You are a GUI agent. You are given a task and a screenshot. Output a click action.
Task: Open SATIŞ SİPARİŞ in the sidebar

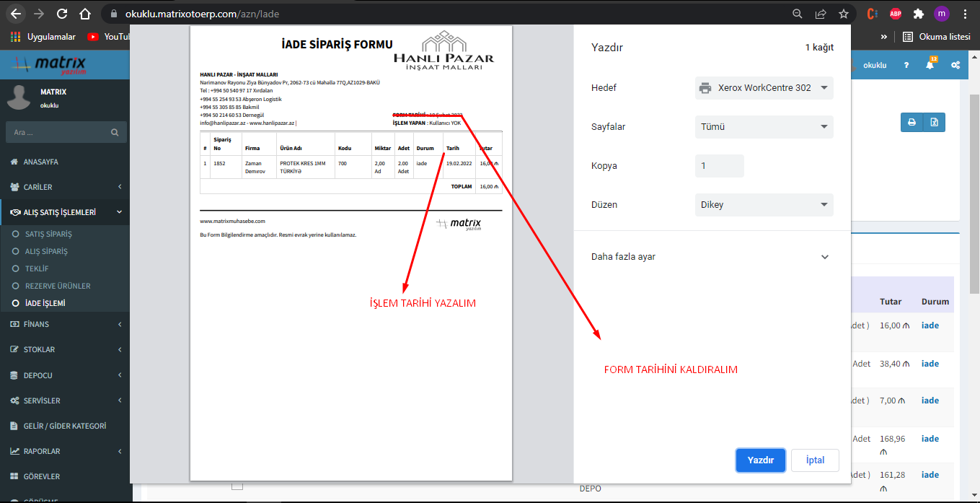click(x=48, y=234)
